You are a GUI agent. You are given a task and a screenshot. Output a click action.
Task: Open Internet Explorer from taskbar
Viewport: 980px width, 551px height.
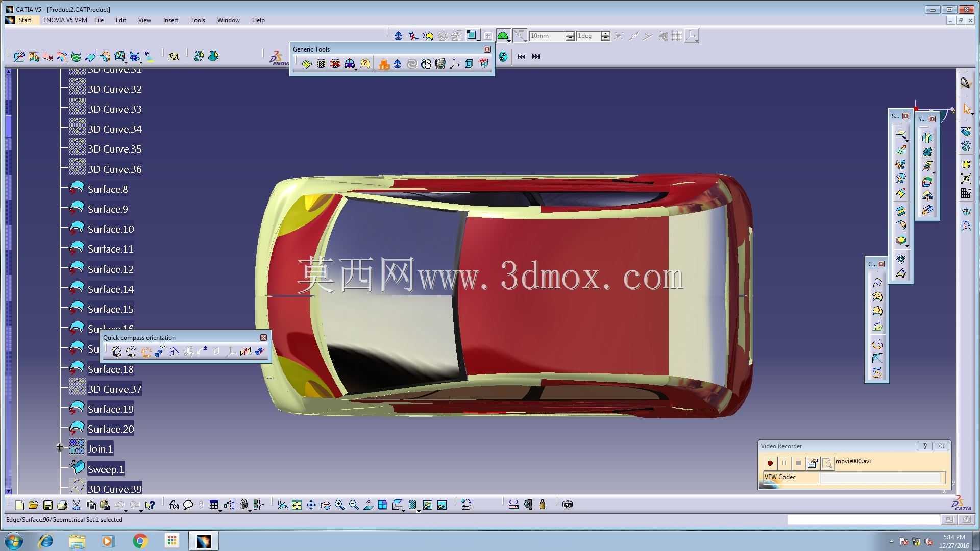pyautogui.click(x=45, y=541)
